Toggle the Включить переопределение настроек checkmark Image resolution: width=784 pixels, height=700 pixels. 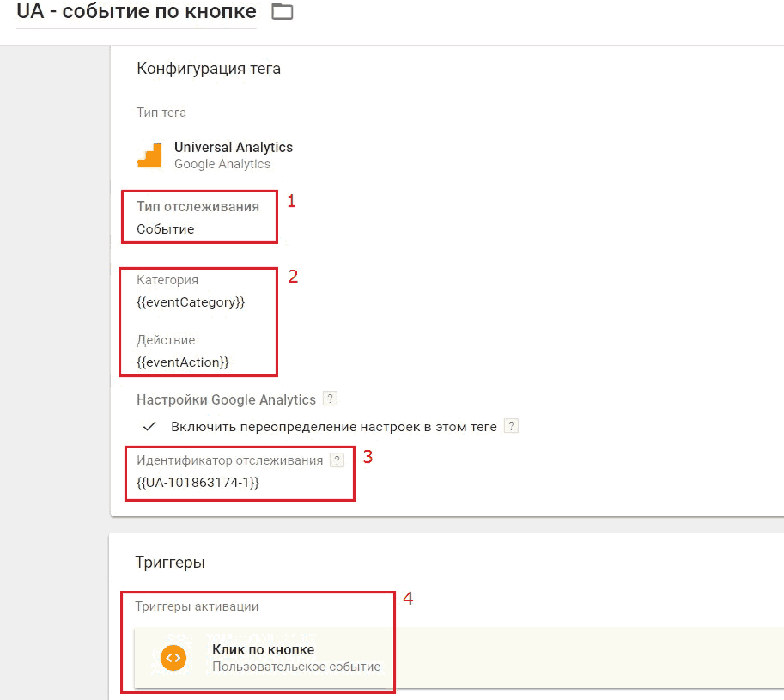point(149,427)
